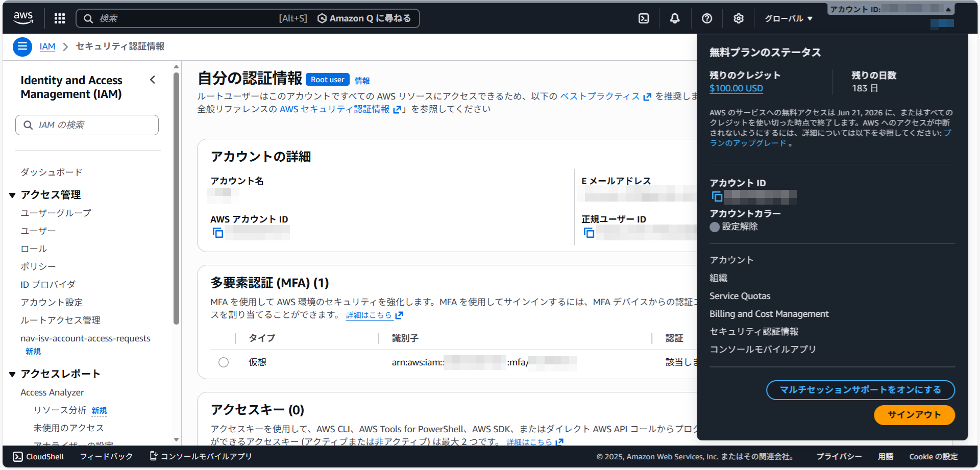Click the アカウントカラー gray color swatch

pos(715,227)
